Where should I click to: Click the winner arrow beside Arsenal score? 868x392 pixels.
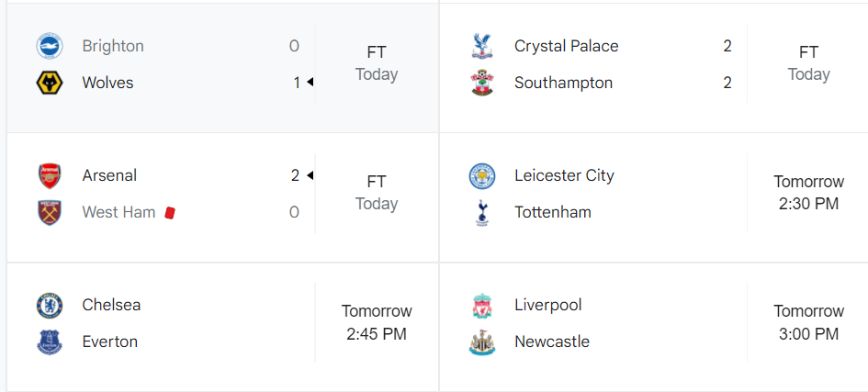click(x=310, y=175)
